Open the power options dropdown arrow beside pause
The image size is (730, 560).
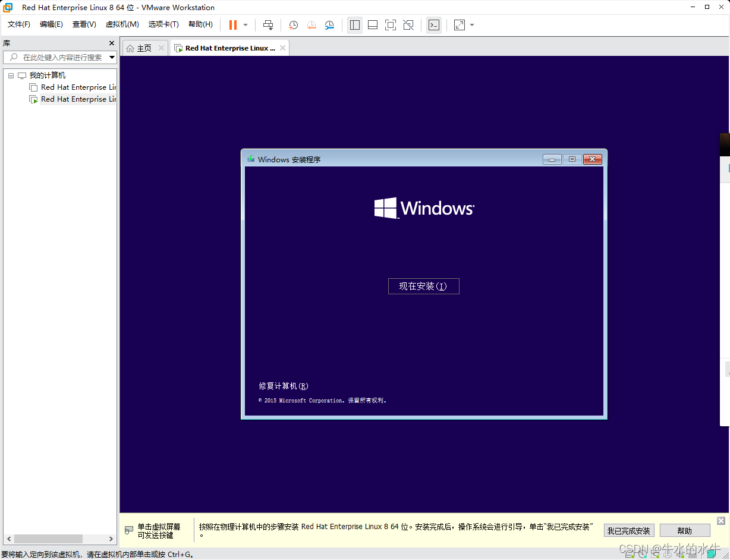click(x=246, y=25)
